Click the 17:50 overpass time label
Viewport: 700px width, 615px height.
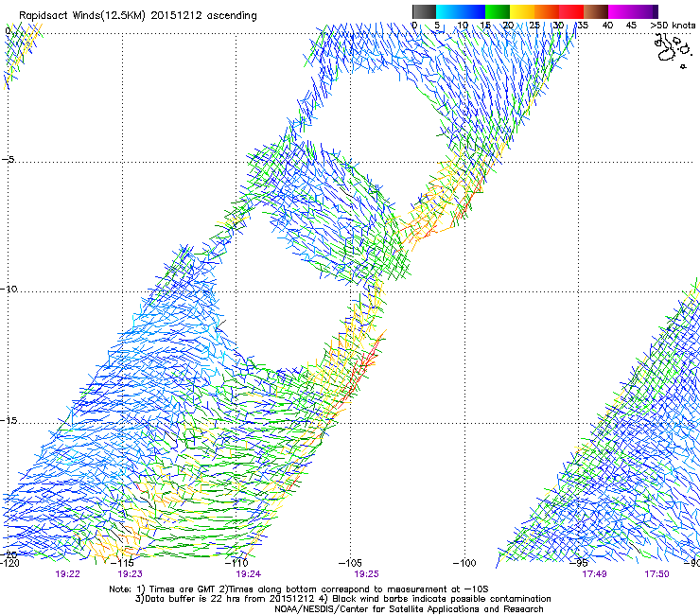pos(656,574)
